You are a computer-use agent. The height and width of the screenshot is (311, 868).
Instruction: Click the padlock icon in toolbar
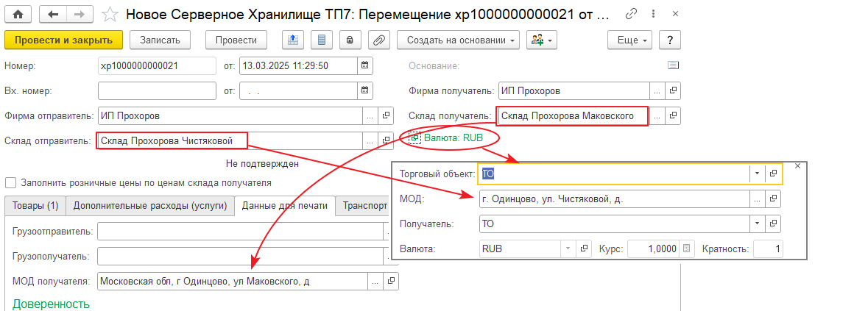coord(350,40)
